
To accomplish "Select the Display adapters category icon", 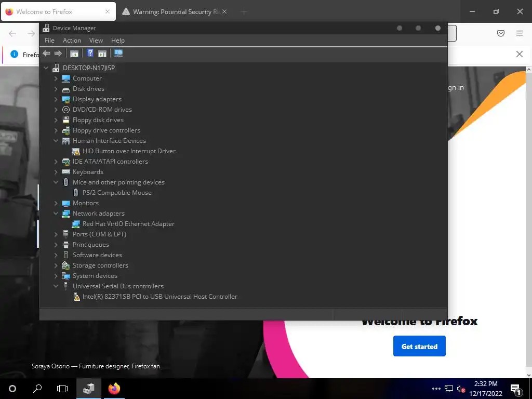I will 66,99.
